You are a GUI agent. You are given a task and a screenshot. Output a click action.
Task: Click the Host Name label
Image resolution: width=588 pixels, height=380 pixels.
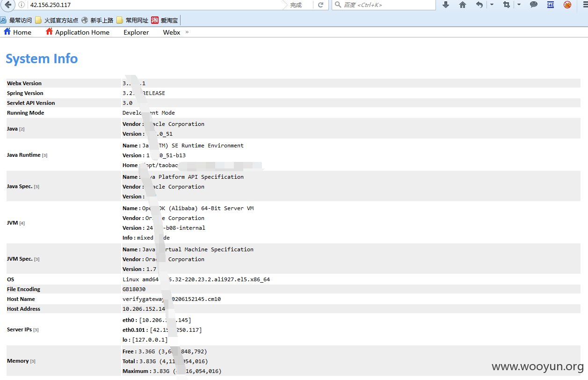click(21, 299)
